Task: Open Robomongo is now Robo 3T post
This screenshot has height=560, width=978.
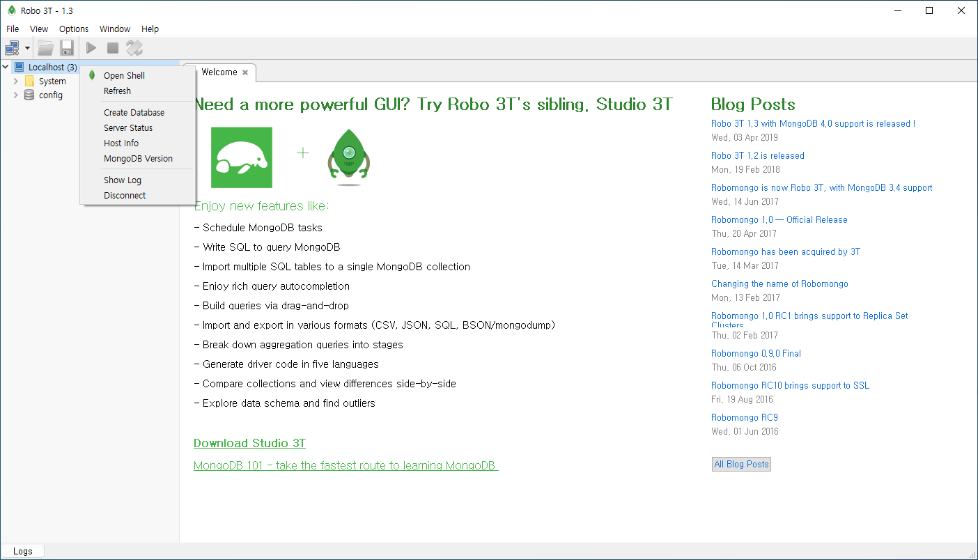Action: (x=821, y=187)
